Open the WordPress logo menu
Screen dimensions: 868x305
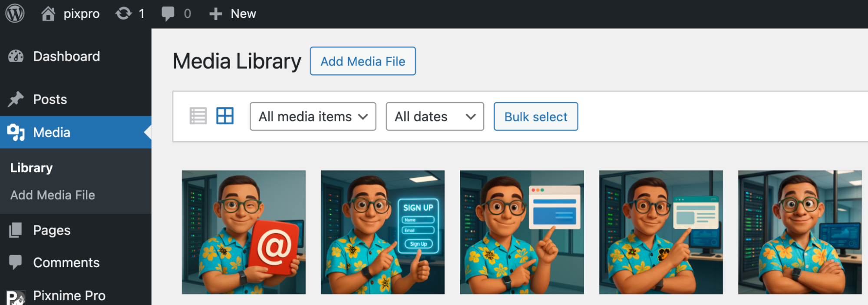(x=15, y=13)
